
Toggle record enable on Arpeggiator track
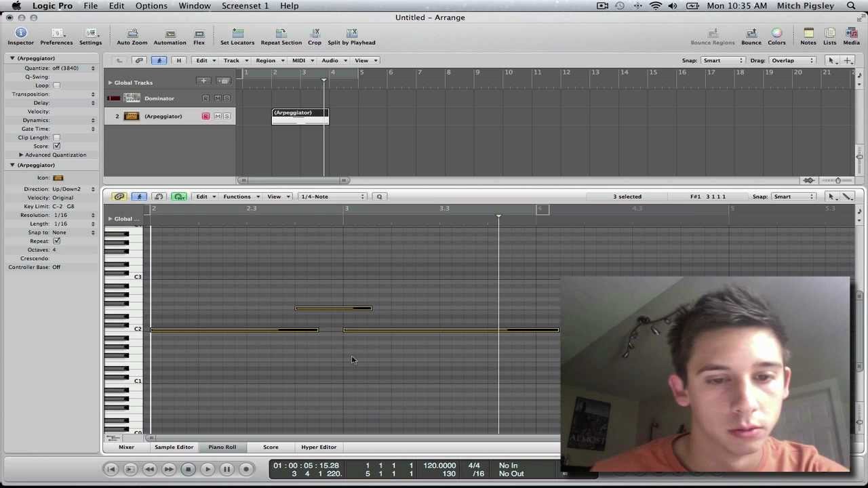[x=205, y=117]
